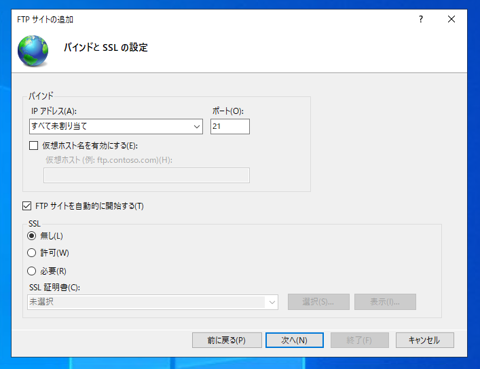Image resolution: width=480 pixels, height=369 pixels.
Task: Select the 必要(R) SSL radio button
Action: 32,271
